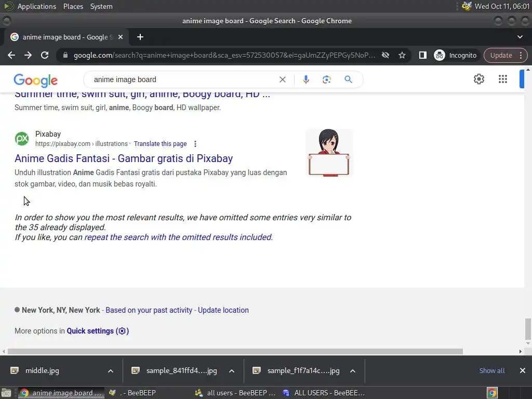Screen dimensions: 532x399
Task: Expand options for sample_841ffd4 download
Action: pyautogui.click(x=231, y=371)
